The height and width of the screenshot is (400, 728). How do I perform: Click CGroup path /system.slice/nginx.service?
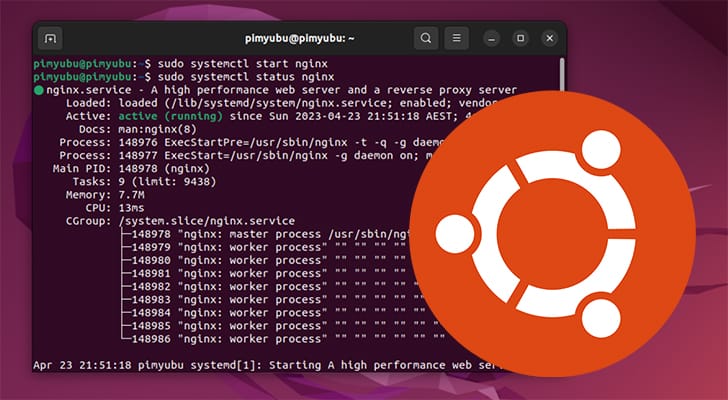[x=207, y=221]
